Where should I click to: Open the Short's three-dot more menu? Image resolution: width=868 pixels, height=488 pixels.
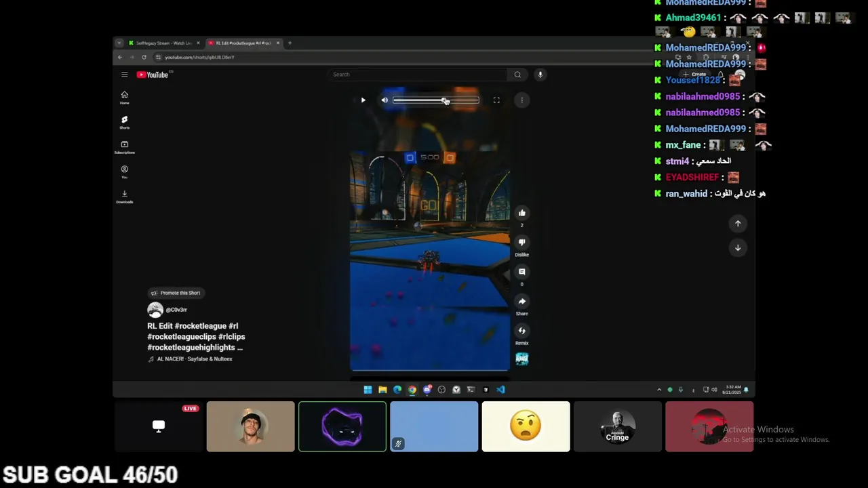521,100
